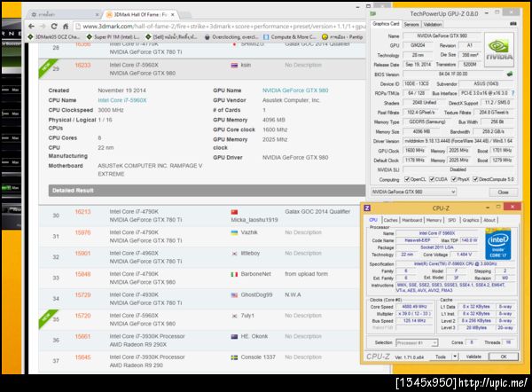Open score 15645 result link

(x=82, y=357)
